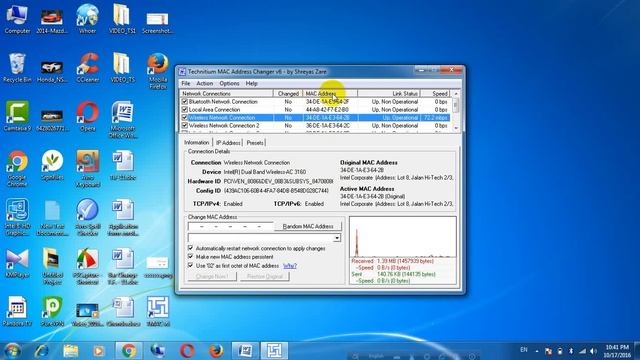
Task: Switch to Google Chrome on the taskbar
Action: pyautogui.click(x=129, y=351)
